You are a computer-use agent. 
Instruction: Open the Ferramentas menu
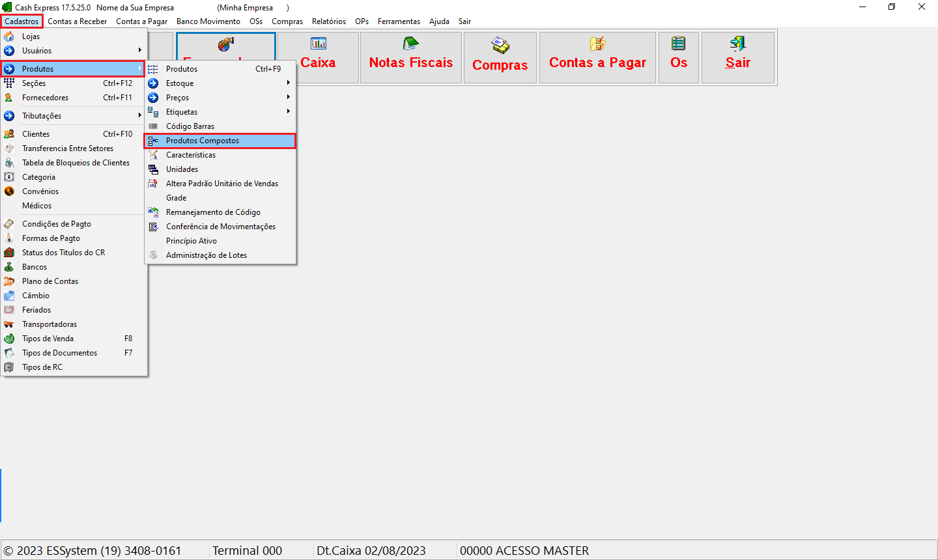pyautogui.click(x=399, y=21)
